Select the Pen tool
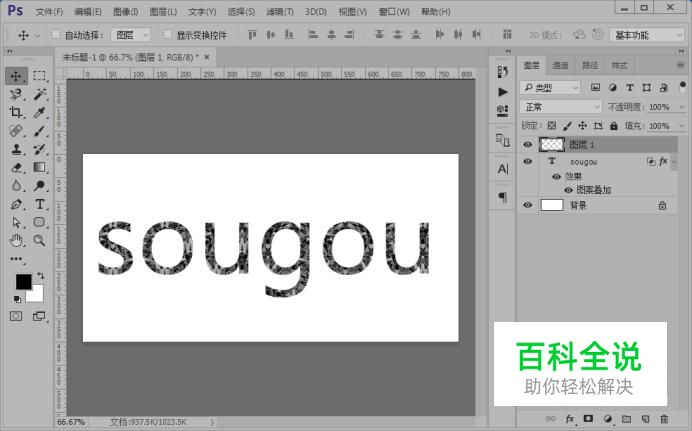 (16, 204)
